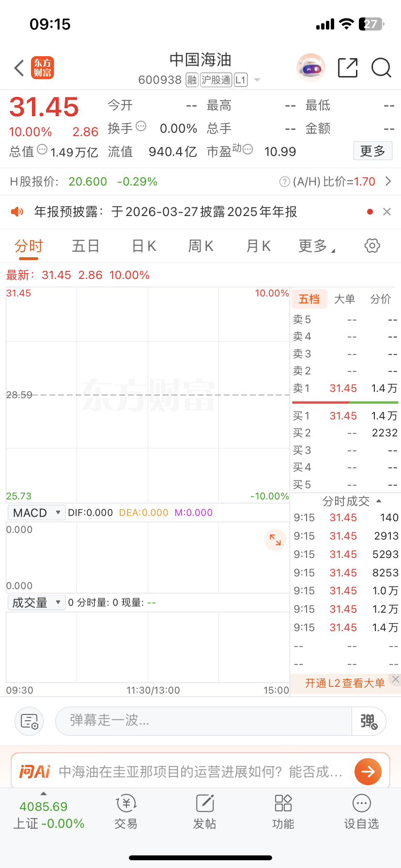
Task: Expand chart to fullscreen icon
Action: [x=275, y=540]
